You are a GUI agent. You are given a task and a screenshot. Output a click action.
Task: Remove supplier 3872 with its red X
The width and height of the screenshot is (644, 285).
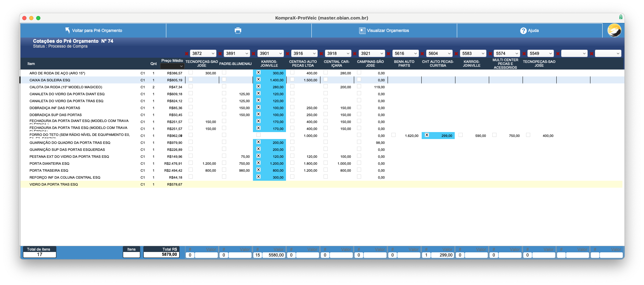coord(187,54)
